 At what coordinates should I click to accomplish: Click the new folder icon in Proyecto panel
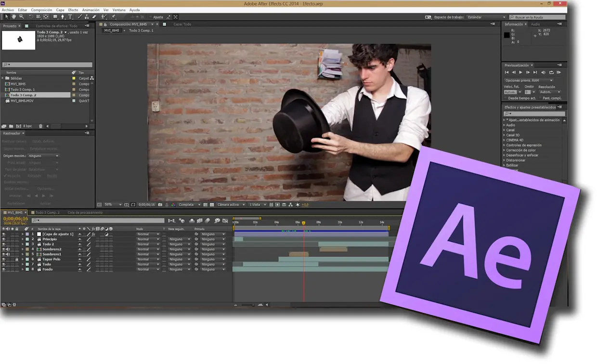(x=11, y=126)
